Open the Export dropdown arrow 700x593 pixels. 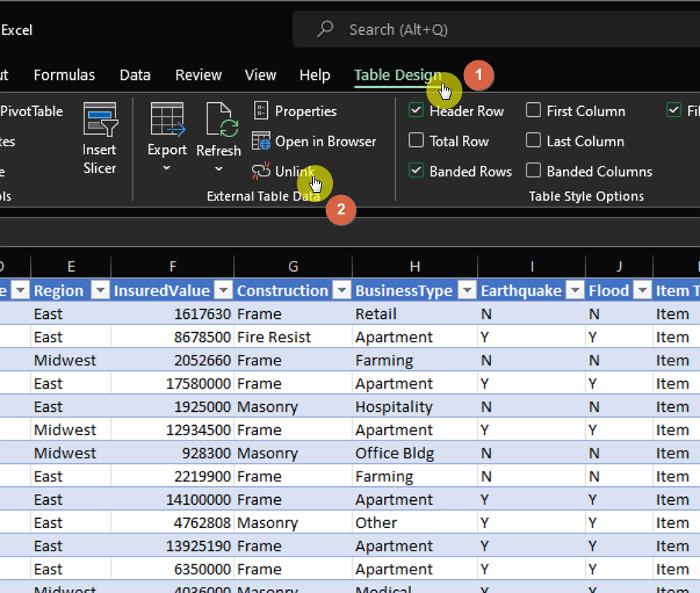pyautogui.click(x=166, y=168)
